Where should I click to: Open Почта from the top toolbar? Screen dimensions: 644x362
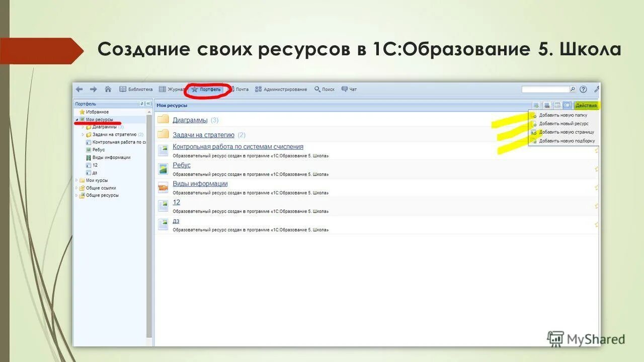(240, 89)
